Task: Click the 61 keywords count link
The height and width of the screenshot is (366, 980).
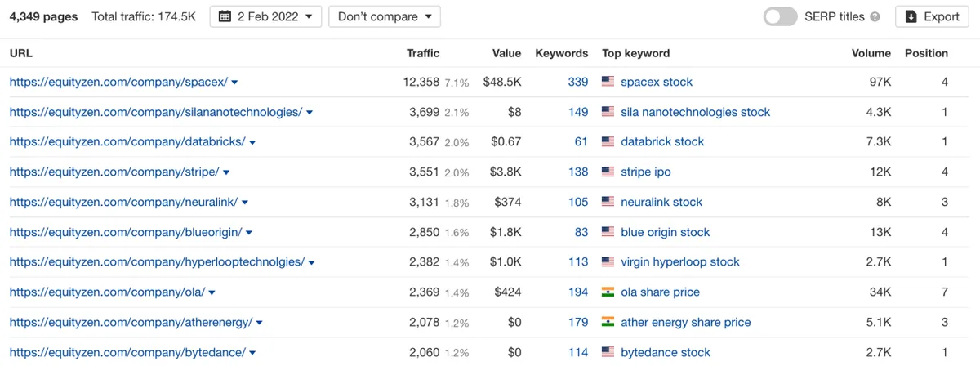Action: coord(581,141)
